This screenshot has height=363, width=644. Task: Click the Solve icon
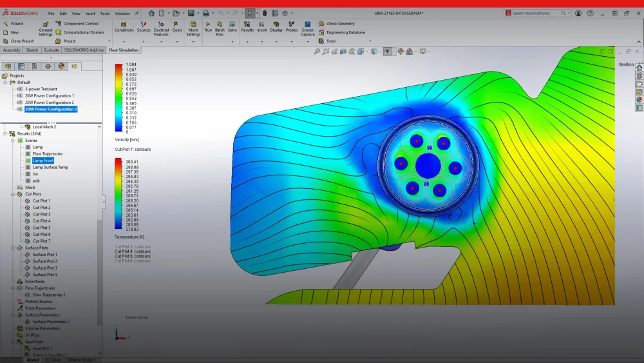[232, 25]
